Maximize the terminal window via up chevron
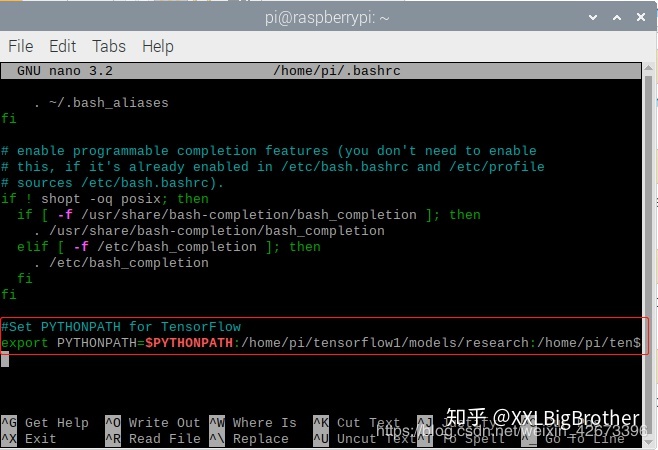The image size is (658, 450). click(x=617, y=17)
